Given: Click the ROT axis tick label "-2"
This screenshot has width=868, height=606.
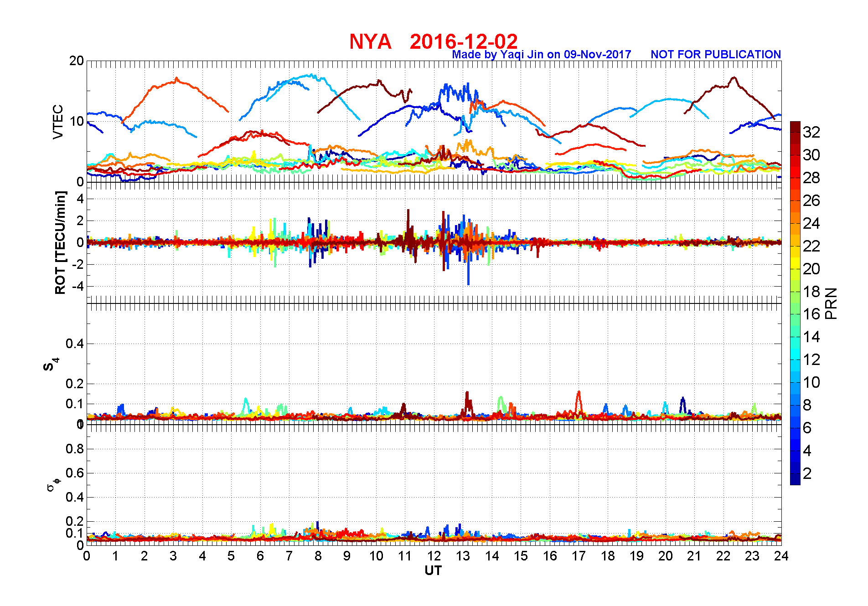Looking at the screenshot, I should point(78,264).
